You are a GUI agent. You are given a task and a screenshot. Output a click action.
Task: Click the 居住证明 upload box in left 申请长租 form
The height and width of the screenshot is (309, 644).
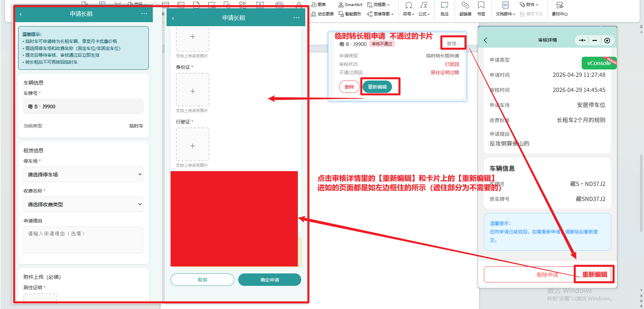tap(40, 298)
